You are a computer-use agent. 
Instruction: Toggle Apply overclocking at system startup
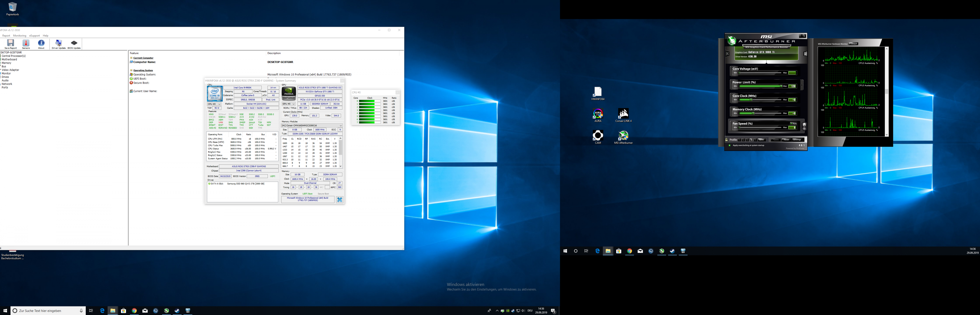730,145
